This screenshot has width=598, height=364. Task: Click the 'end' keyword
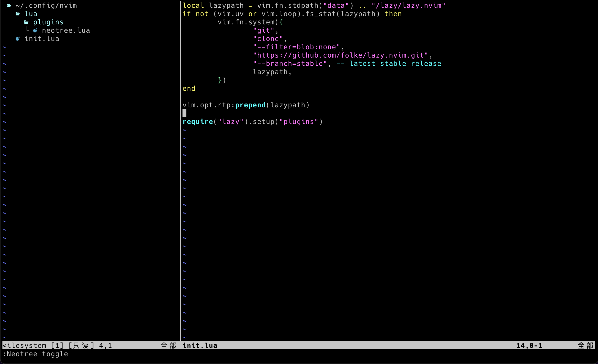pos(189,89)
